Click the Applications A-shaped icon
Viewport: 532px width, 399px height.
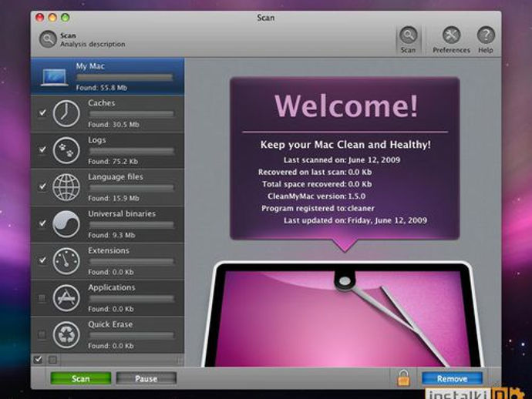click(66, 298)
